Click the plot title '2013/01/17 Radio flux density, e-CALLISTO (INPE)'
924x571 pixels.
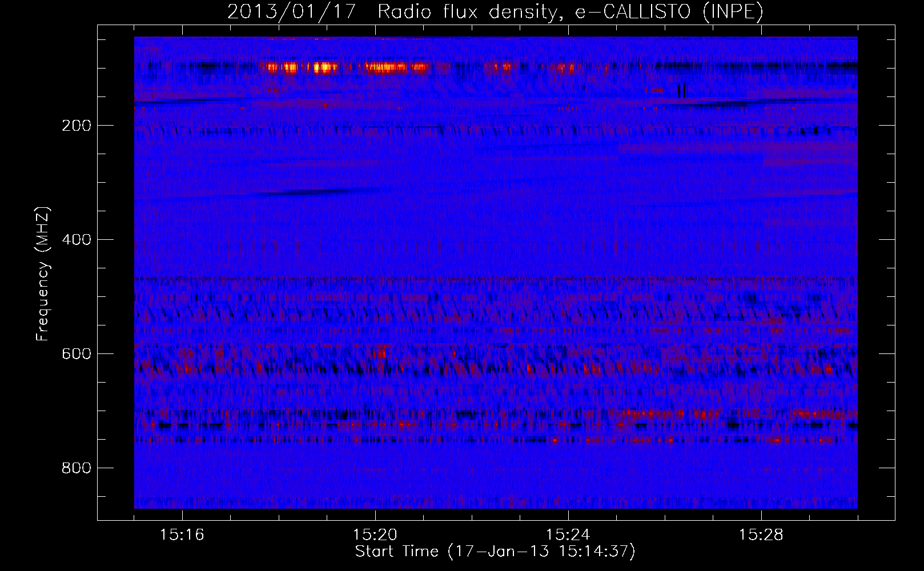(495, 11)
